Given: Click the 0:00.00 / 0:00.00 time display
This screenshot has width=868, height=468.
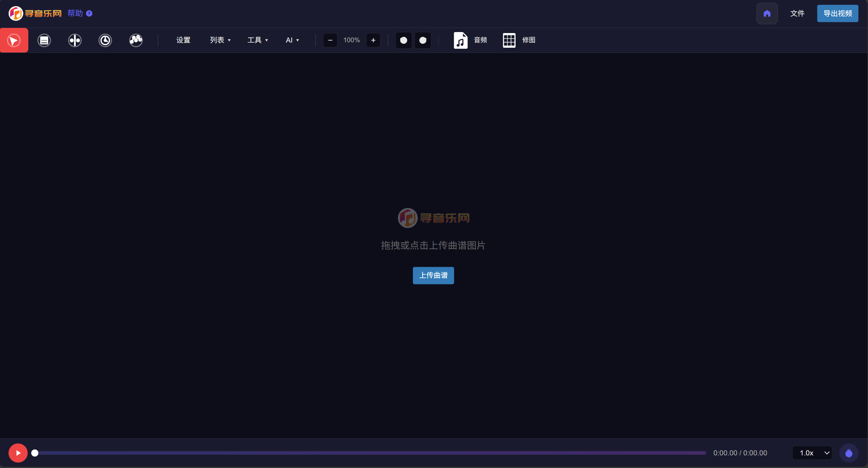Looking at the screenshot, I should 740,453.
